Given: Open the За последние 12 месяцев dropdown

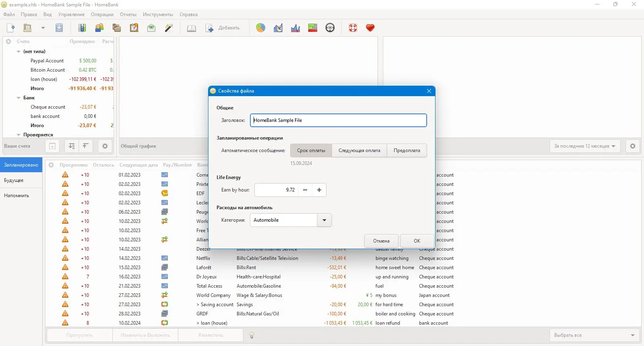Looking at the screenshot, I should pos(585,146).
